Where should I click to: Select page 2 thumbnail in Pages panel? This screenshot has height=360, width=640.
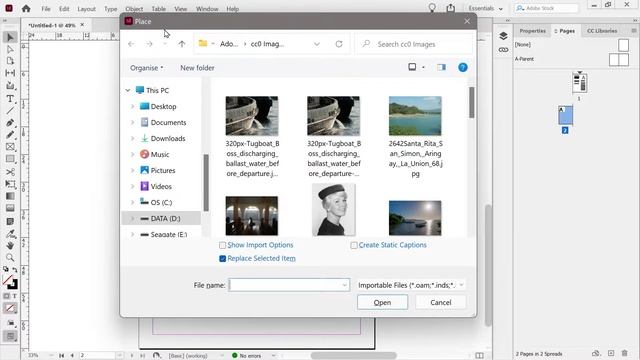565,116
